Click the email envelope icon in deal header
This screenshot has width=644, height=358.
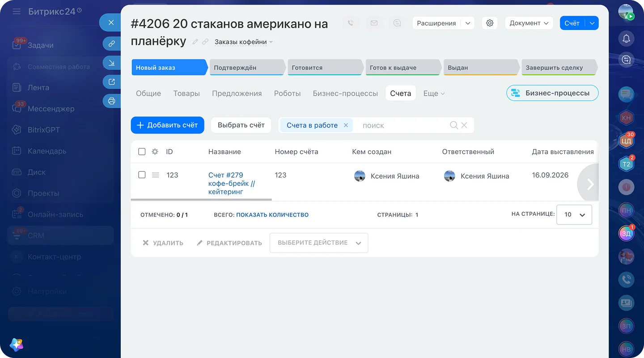(374, 23)
